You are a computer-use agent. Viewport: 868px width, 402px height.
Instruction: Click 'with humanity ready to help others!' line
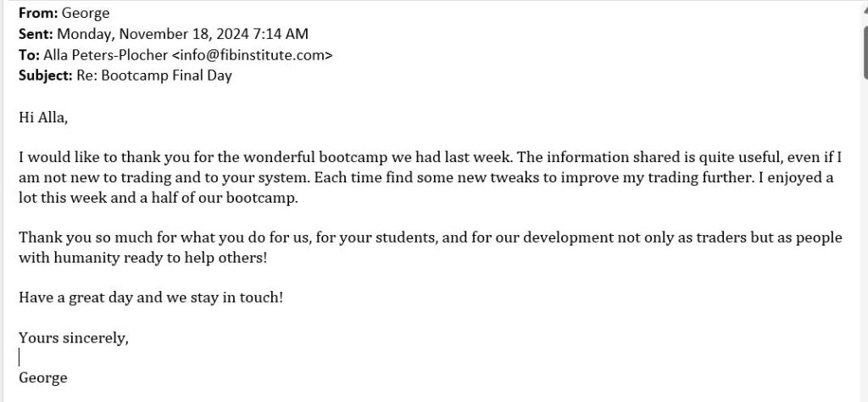[142, 258]
